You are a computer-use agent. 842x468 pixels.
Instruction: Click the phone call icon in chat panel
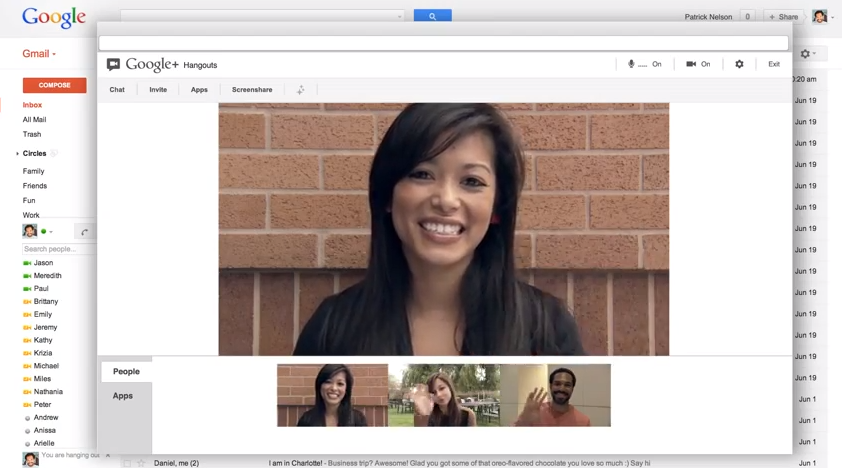pos(84,232)
